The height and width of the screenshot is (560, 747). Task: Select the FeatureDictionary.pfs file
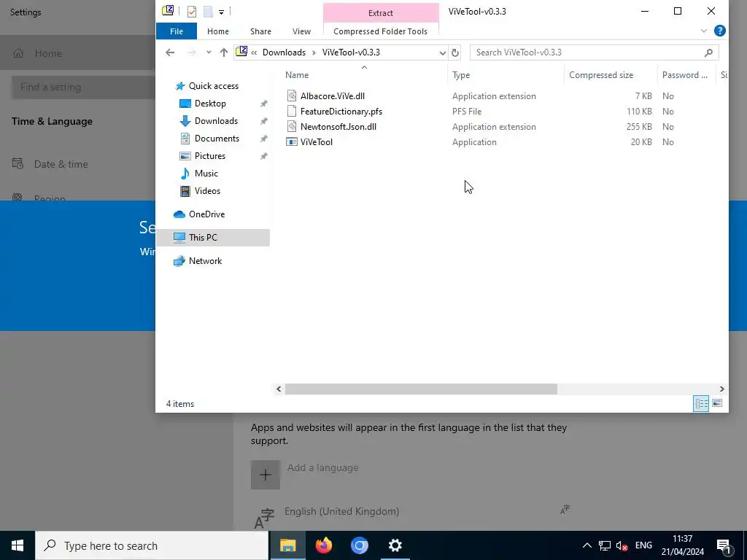click(341, 112)
